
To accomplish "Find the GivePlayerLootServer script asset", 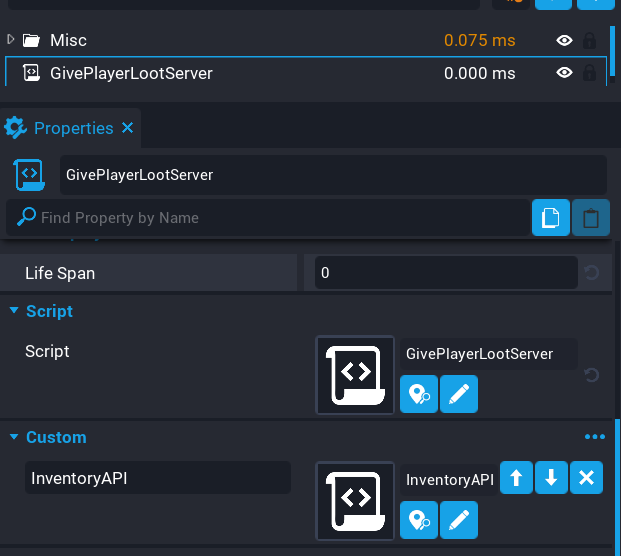I will point(419,394).
